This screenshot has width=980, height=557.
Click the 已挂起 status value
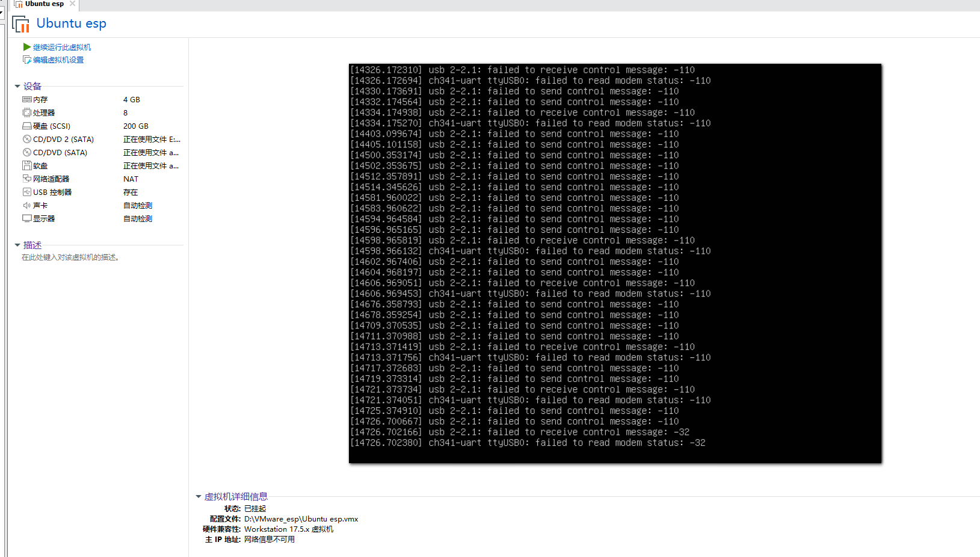point(255,508)
